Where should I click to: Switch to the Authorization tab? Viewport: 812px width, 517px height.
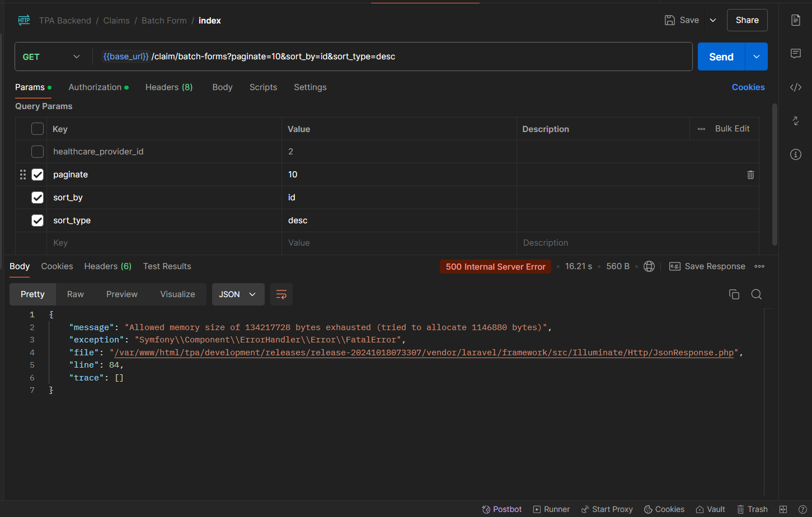[x=95, y=87]
